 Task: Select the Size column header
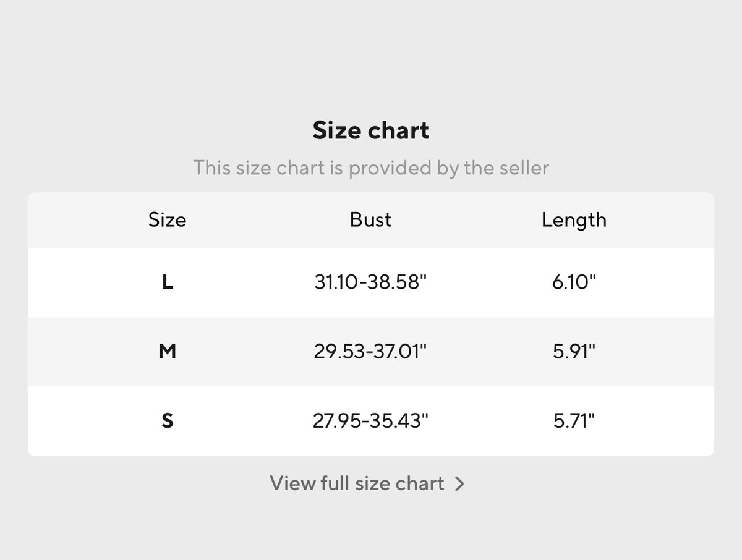point(167,220)
